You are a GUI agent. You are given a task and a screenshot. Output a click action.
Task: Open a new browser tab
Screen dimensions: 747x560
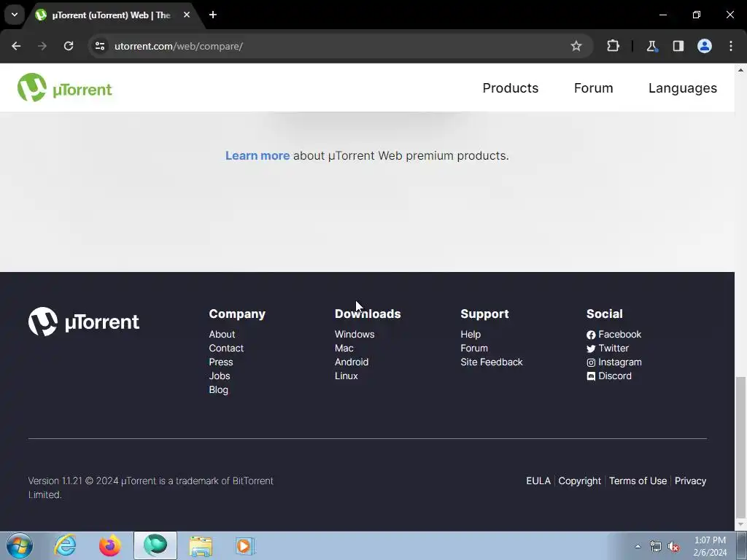coord(213,15)
